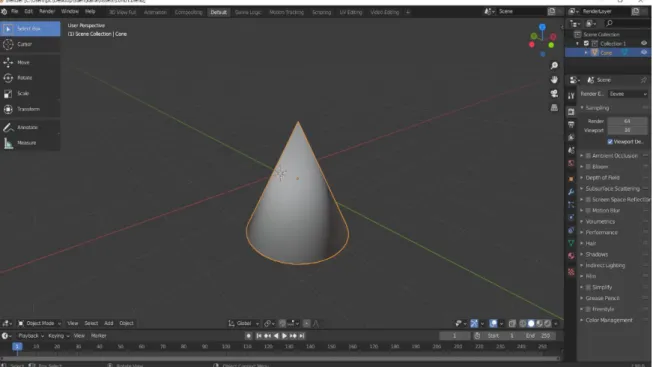Viewport: 653px width, 367px height.
Task: Enable Freestyle checkbox
Action: 588,310
